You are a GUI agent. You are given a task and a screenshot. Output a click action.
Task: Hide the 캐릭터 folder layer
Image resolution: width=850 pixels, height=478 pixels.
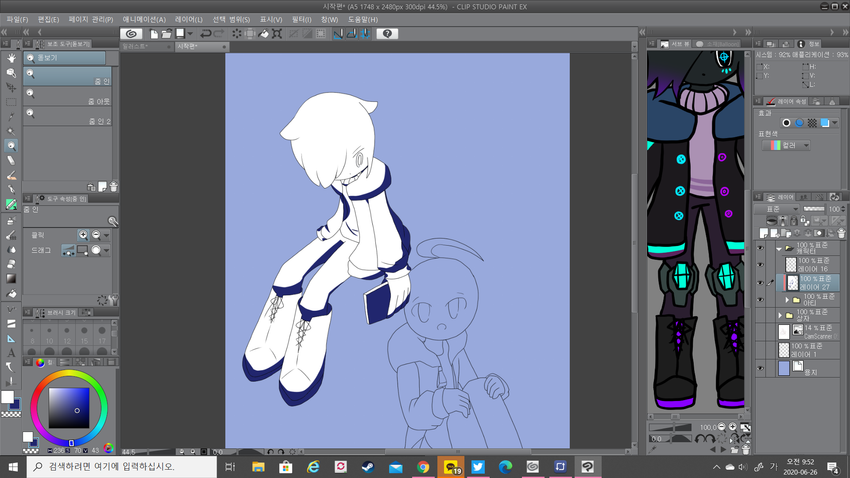pos(760,248)
